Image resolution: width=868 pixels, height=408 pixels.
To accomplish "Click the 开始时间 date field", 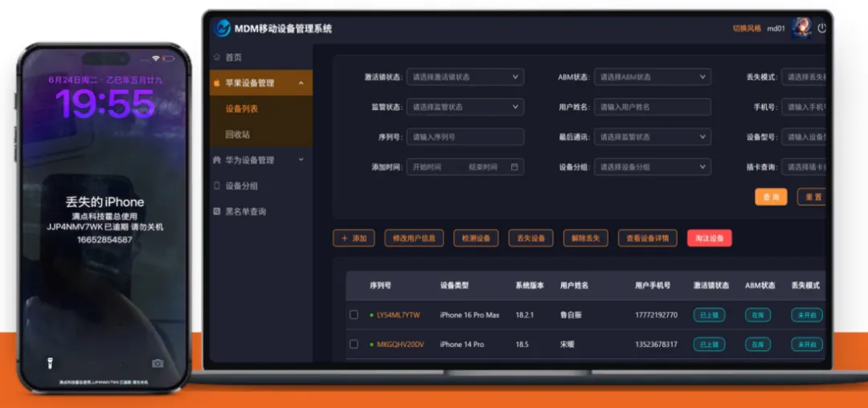I will pos(428,167).
